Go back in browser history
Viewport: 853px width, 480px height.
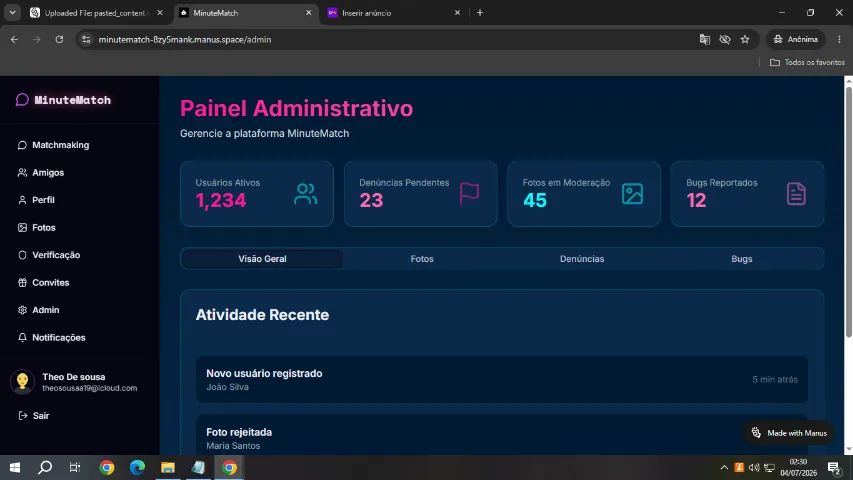point(14,40)
